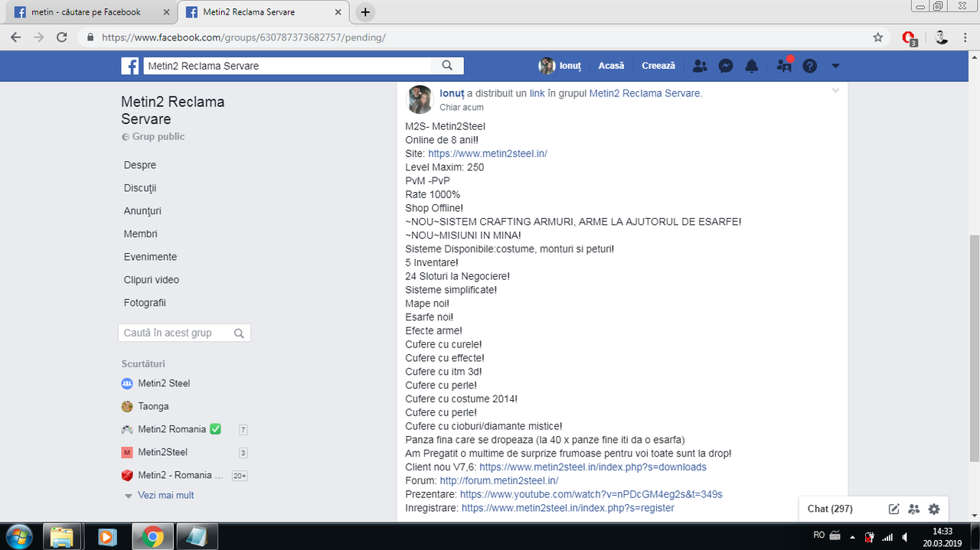
Task: Open post options chevron
Action: pos(835,92)
